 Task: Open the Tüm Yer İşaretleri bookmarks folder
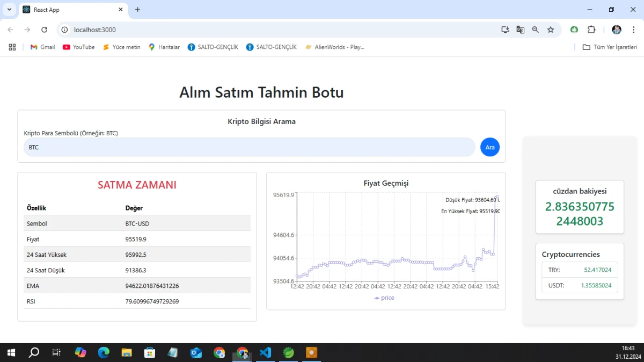tap(610, 47)
